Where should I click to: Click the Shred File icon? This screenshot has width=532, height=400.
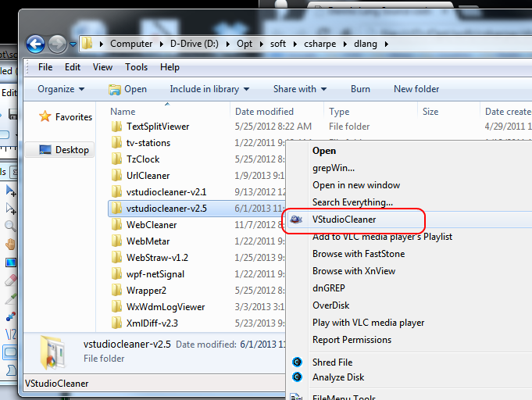tap(297, 362)
